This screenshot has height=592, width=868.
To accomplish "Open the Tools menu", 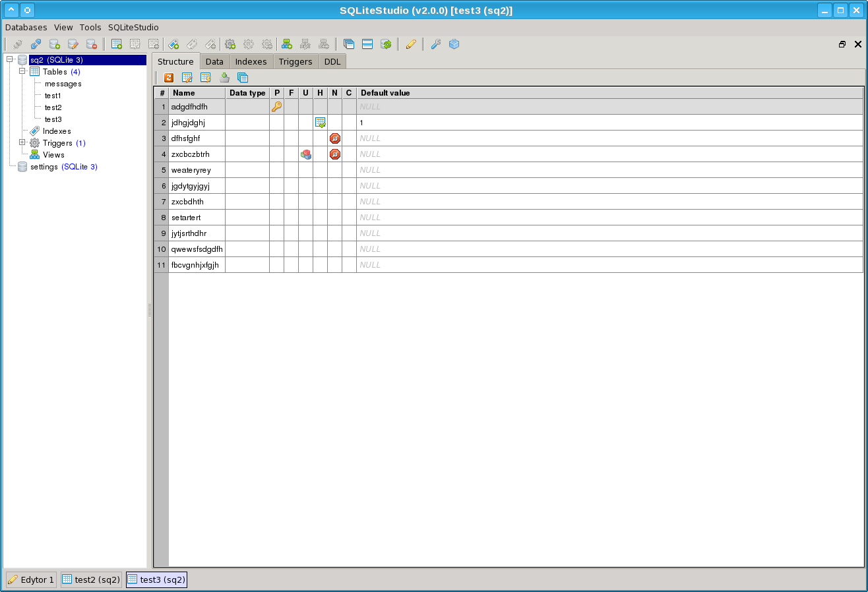I will (90, 27).
